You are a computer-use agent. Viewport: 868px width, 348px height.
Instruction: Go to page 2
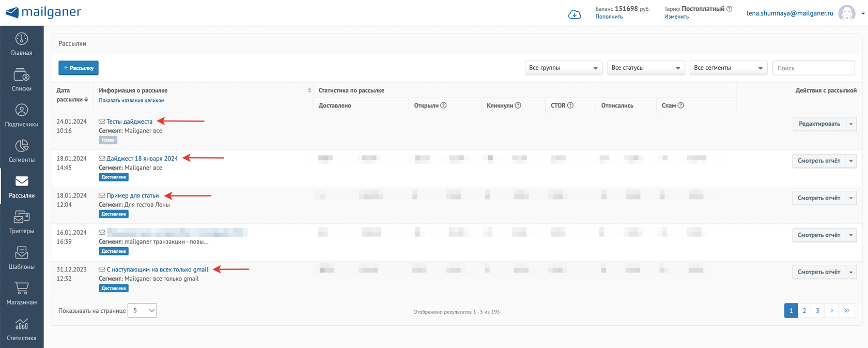point(804,311)
